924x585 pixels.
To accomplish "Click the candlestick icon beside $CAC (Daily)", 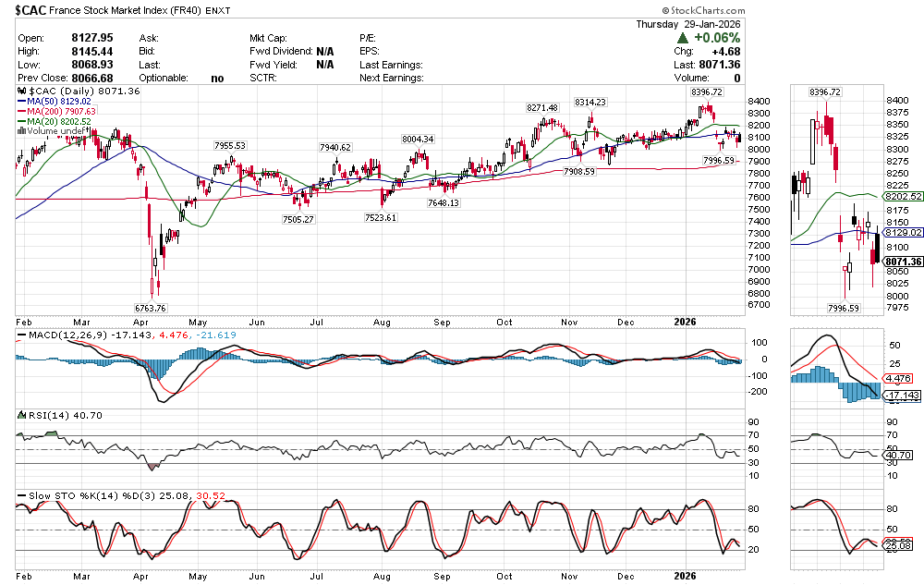I will click(x=22, y=91).
